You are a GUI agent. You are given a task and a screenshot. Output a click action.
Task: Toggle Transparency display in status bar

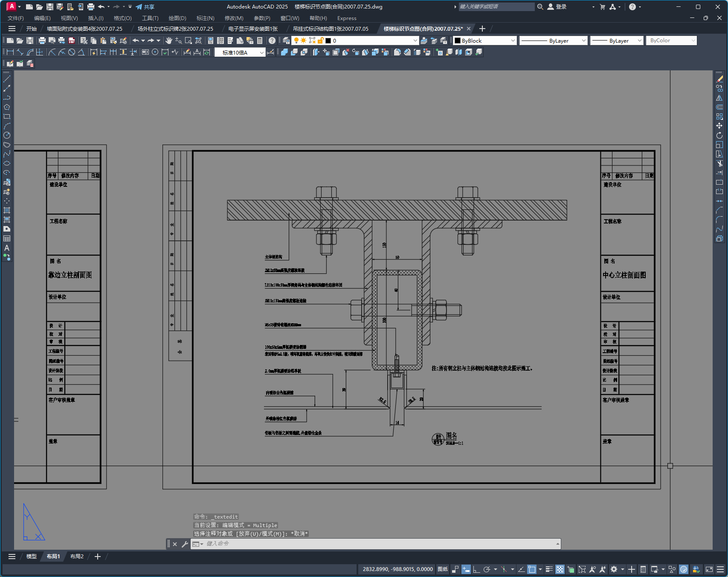click(560, 569)
